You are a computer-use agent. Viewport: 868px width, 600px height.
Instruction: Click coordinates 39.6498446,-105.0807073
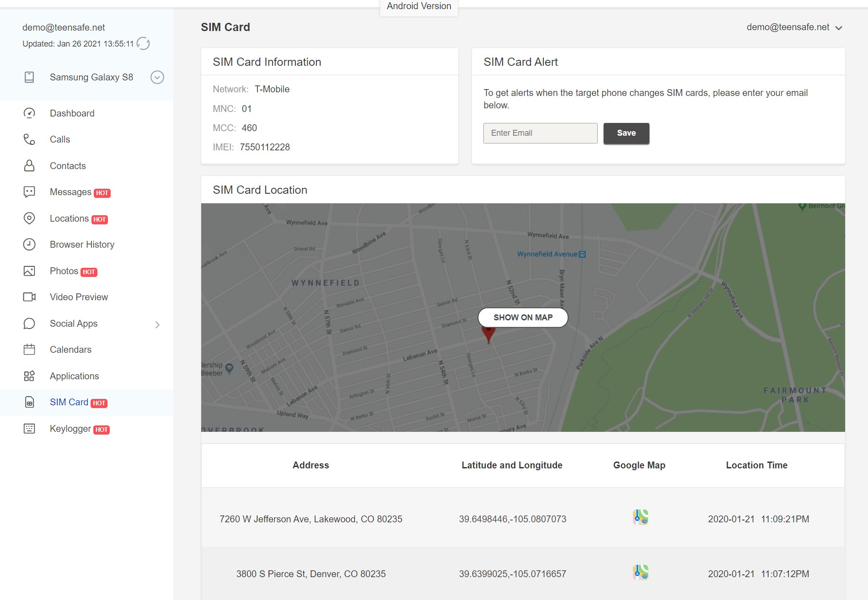(x=513, y=519)
